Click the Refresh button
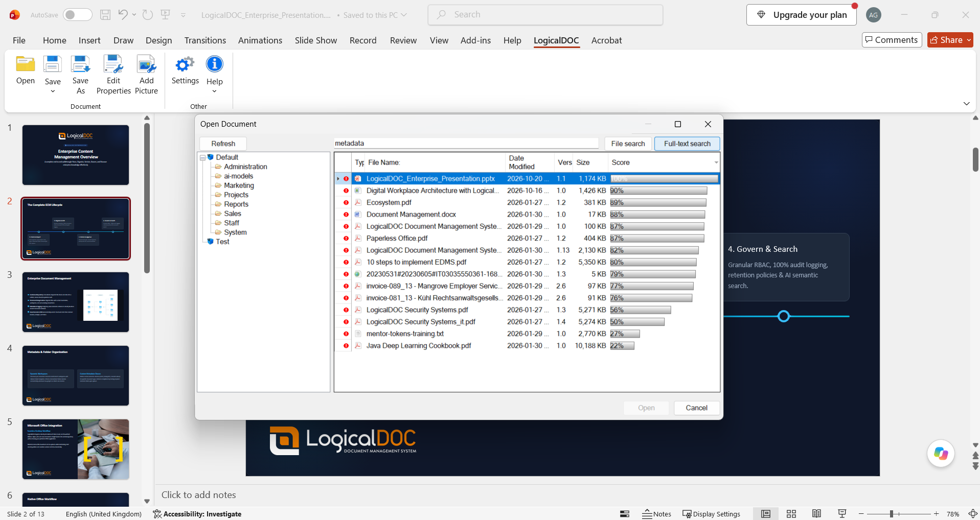980x520 pixels. [223, 144]
